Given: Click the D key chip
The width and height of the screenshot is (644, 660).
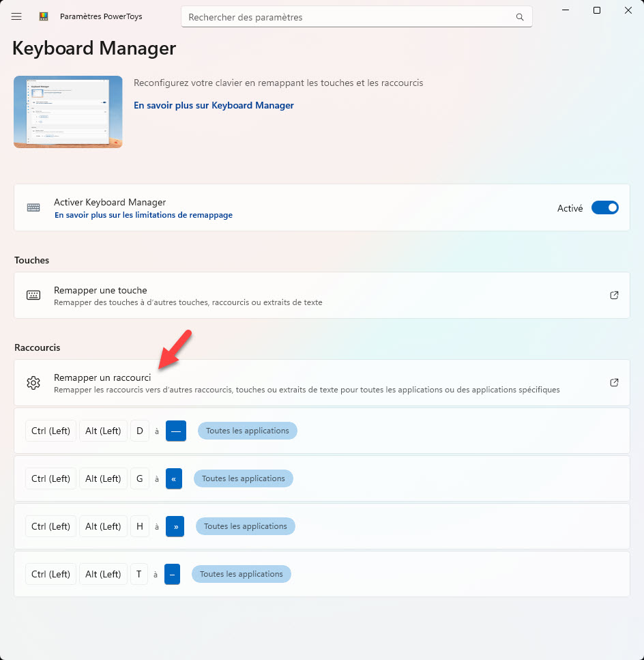Looking at the screenshot, I should point(140,431).
